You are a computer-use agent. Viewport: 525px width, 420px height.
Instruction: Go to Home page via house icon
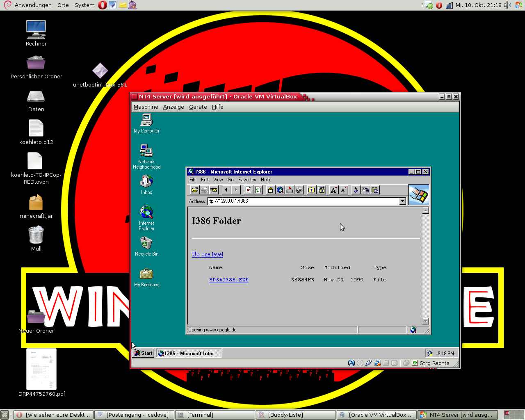click(x=270, y=190)
